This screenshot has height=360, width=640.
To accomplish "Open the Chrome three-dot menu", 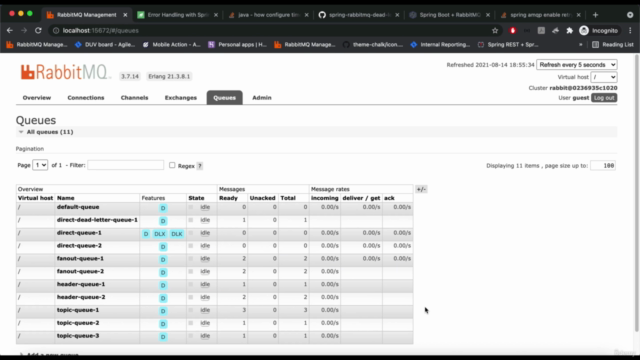I will click(630, 31).
